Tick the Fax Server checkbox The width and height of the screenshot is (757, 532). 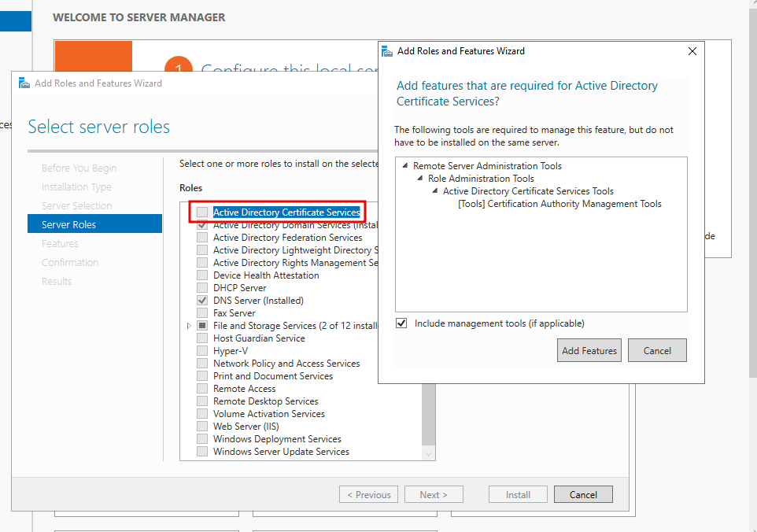(x=202, y=313)
